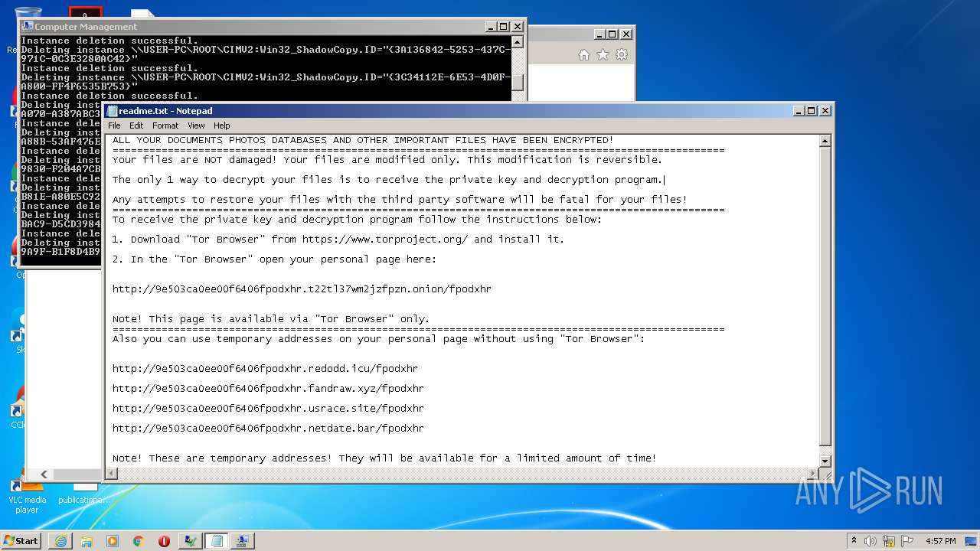Open the network tray icon

[889, 541]
